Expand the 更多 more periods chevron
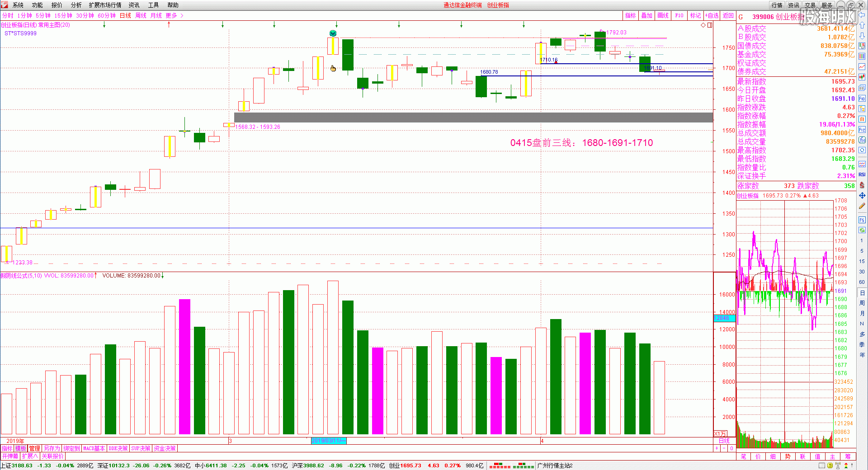 pos(182,15)
